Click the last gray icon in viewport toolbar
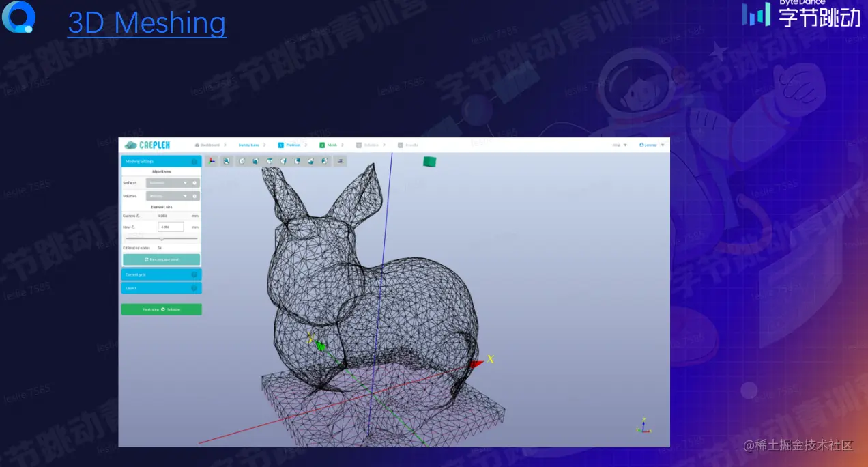This screenshot has height=467, width=868. [x=340, y=161]
